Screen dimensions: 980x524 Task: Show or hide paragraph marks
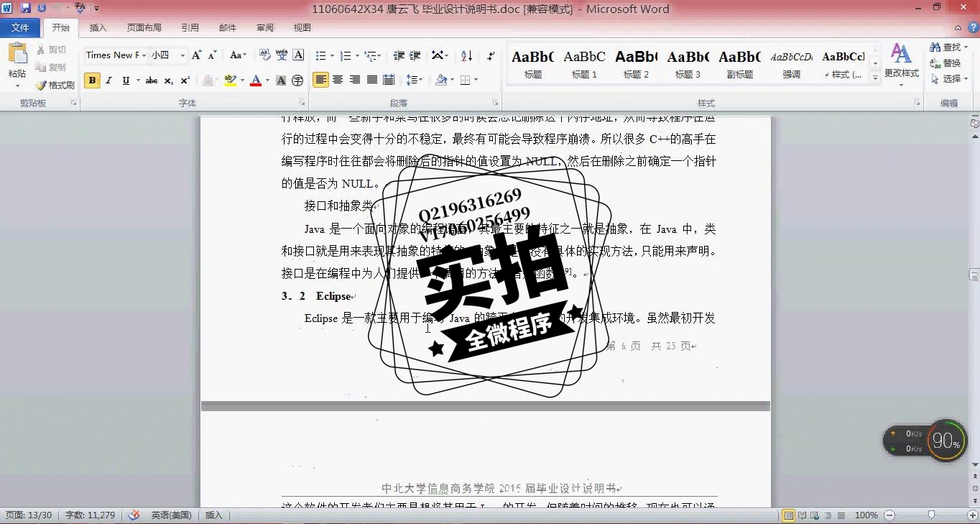(x=491, y=55)
